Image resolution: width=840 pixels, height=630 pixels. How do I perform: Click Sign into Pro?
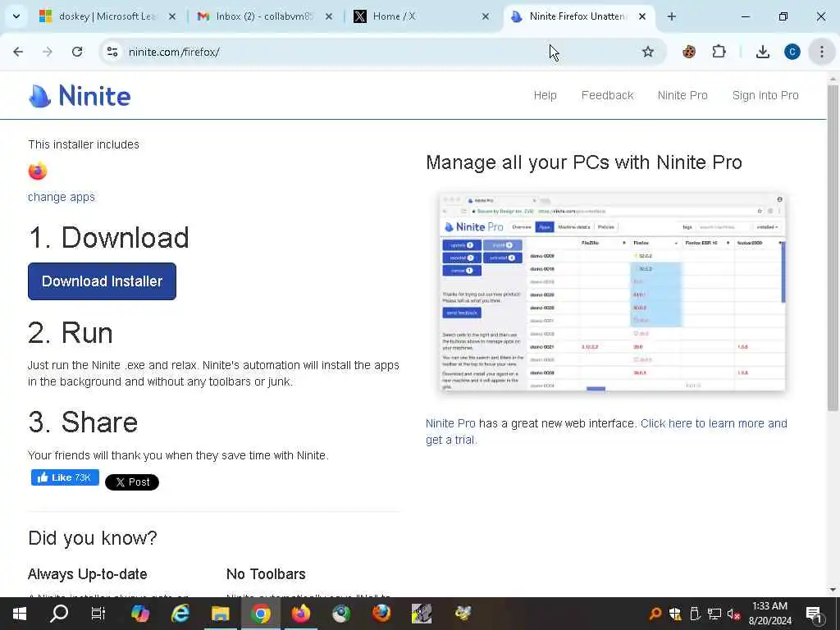(x=765, y=95)
